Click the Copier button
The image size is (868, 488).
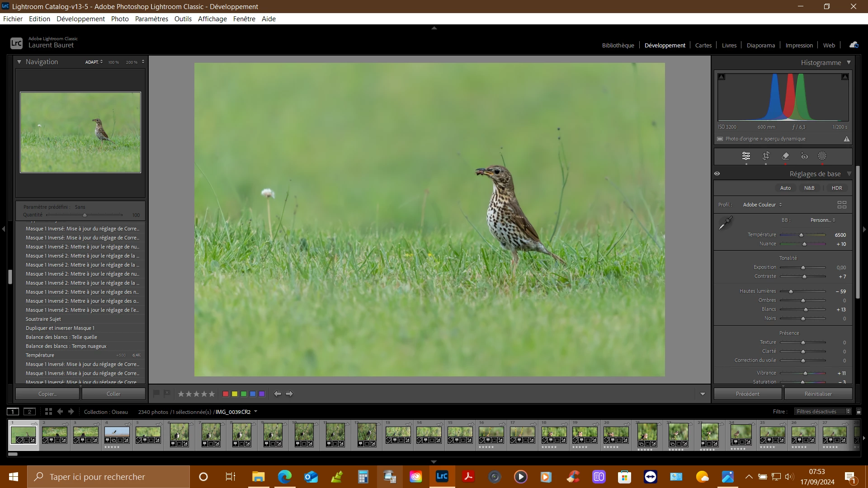(x=47, y=394)
